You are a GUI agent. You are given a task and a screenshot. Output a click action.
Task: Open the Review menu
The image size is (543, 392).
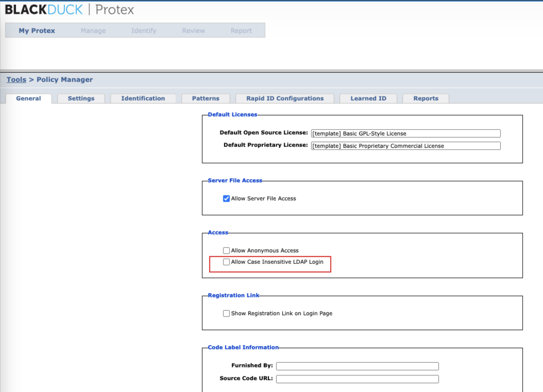[193, 31]
